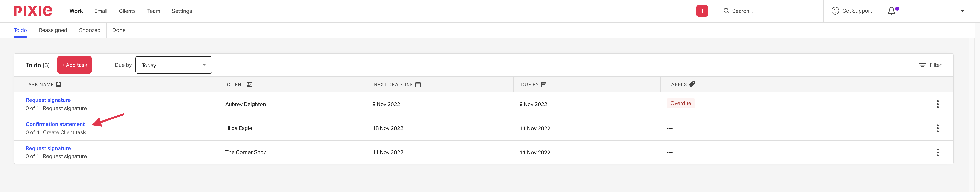Click the Get Support help icon
Image resolution: width=980 pixels, height=192 pixels.
[835, 11]
